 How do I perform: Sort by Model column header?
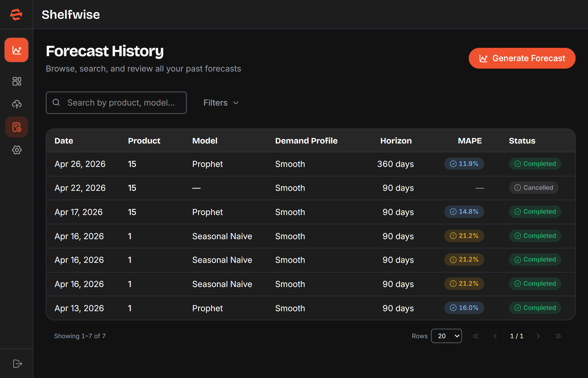tap(205, 141)
